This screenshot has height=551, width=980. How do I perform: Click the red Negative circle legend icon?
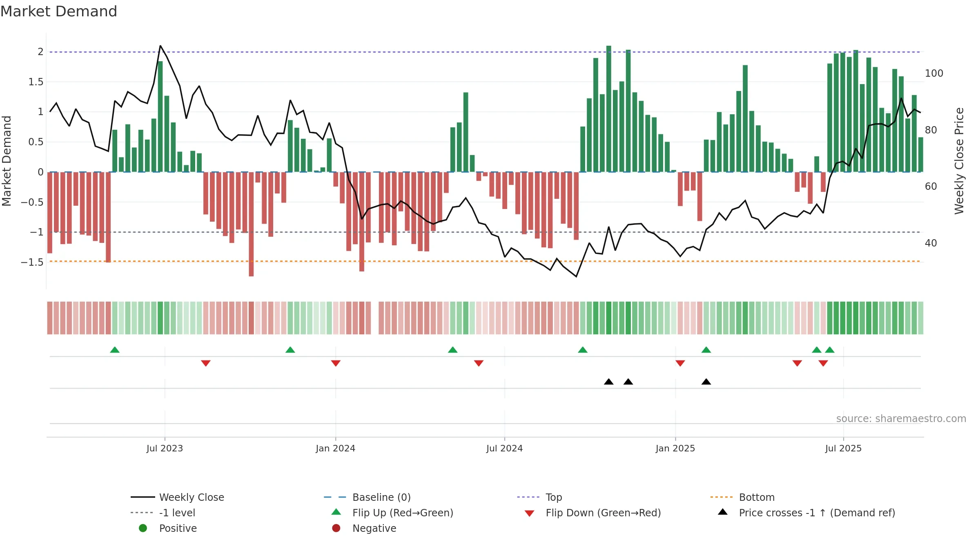(x=336, y=528)
